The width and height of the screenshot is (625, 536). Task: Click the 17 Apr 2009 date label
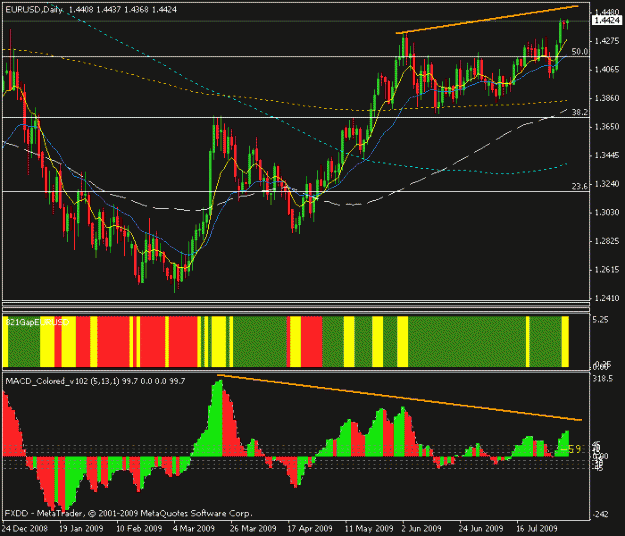pos(310,529)
